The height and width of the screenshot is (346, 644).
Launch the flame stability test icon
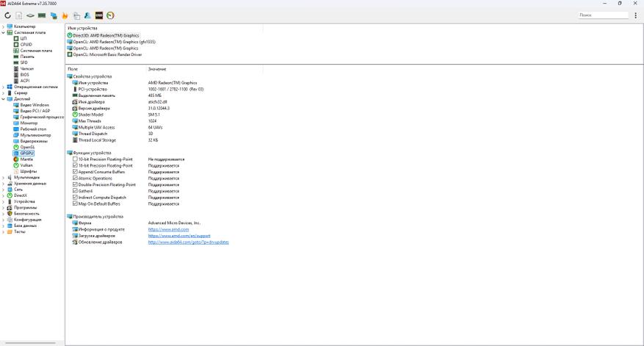tap(65, 15)
